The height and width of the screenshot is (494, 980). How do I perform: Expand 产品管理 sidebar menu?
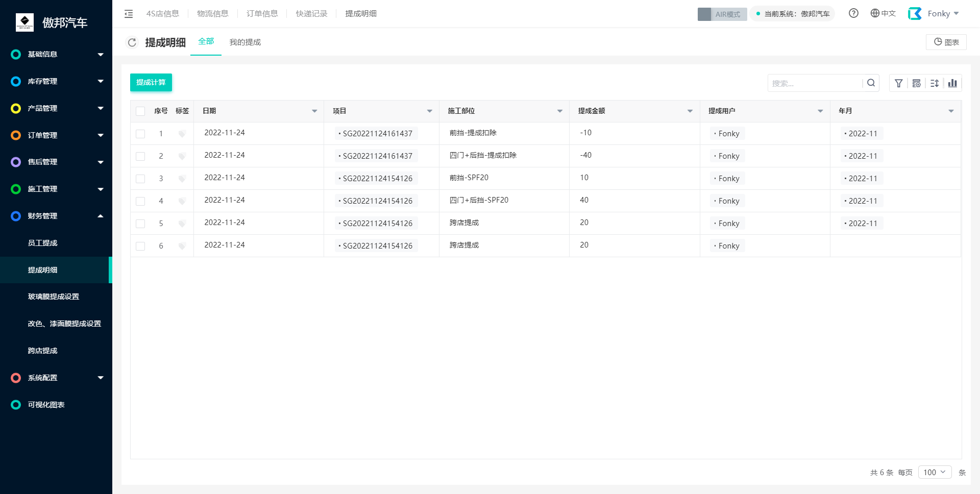(x=56, y=108)
